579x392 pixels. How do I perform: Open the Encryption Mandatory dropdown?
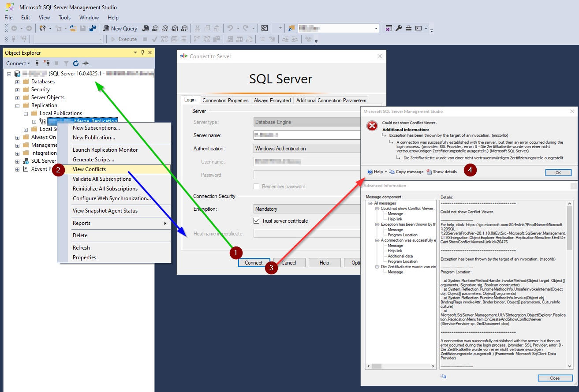tap(308, 209)
